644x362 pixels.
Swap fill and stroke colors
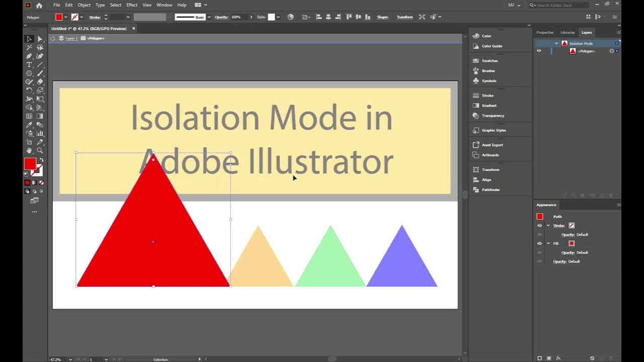42,160
